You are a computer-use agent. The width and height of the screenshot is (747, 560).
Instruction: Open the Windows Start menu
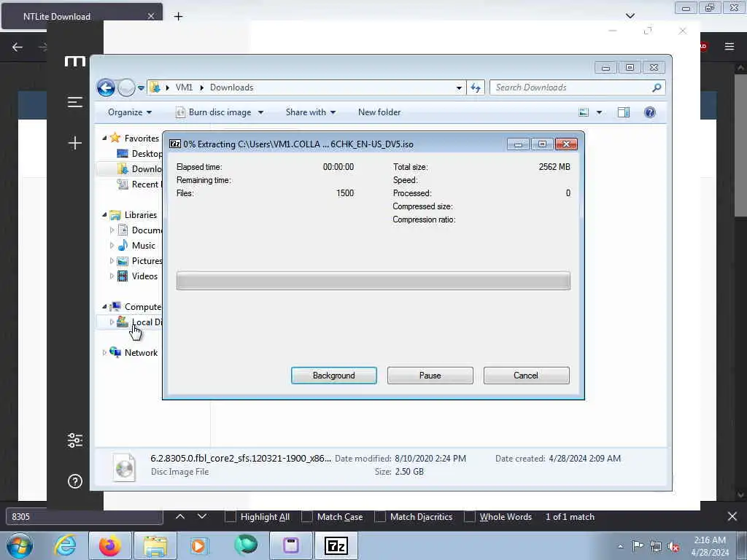pyautogui.click(x=20, y=545)
